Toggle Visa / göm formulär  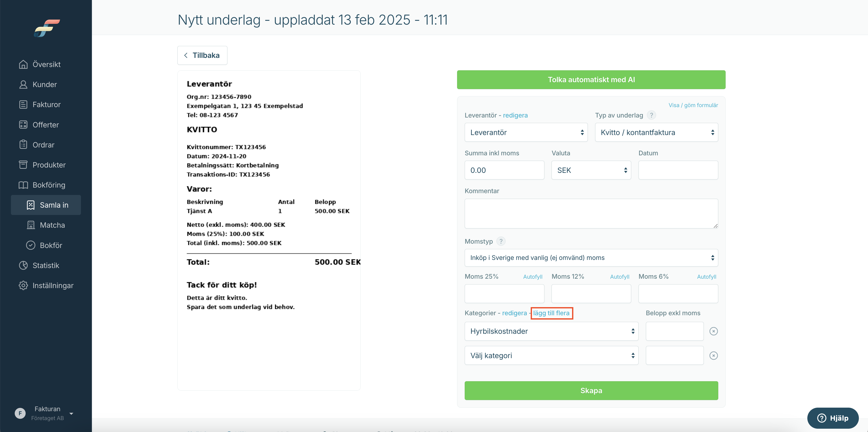coord(693,105)
